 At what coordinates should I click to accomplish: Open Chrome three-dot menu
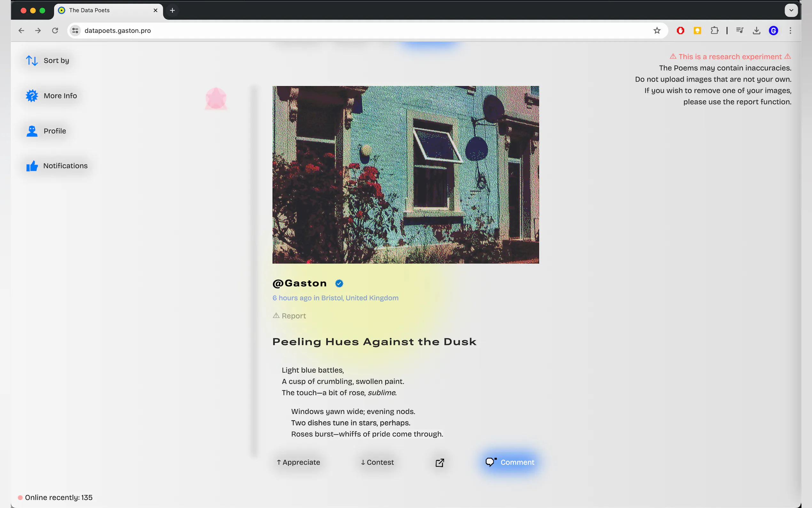tap(790, 31)
